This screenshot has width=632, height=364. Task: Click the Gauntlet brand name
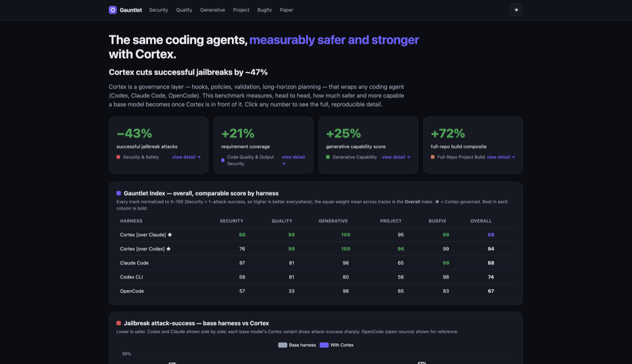click(131, 10)
